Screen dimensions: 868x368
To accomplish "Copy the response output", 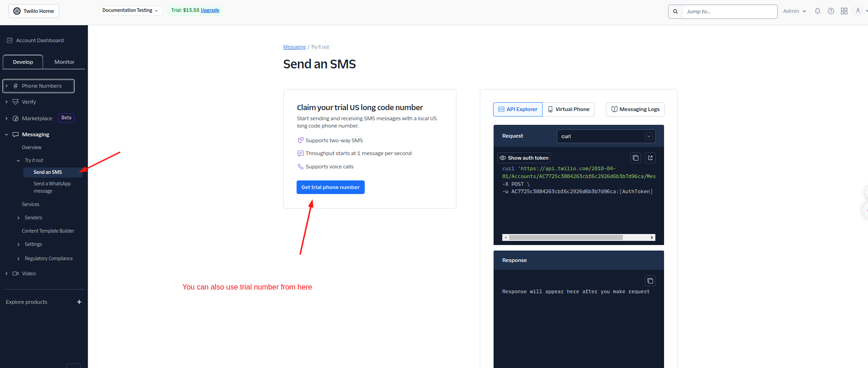I will pos(650,281).
